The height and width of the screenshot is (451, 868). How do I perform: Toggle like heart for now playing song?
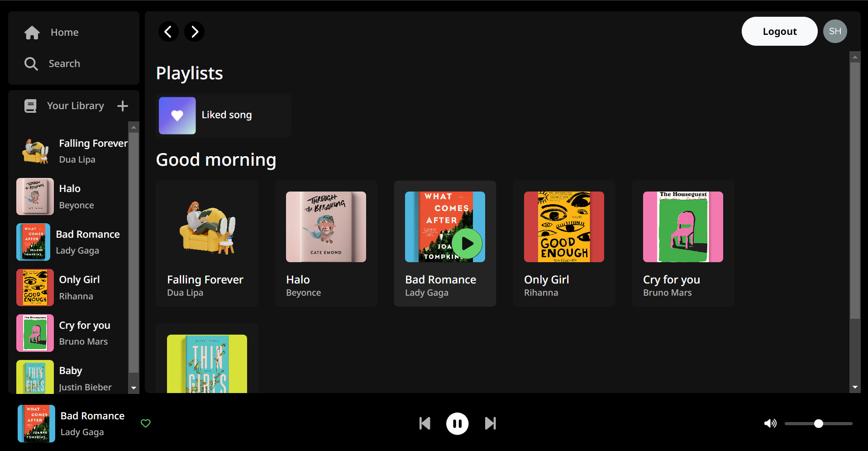(x=146, y=423)
